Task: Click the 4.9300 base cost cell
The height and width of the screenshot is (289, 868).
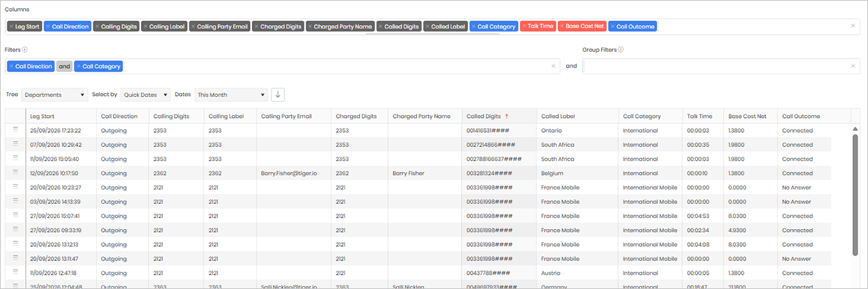Action: coord(750,230)
